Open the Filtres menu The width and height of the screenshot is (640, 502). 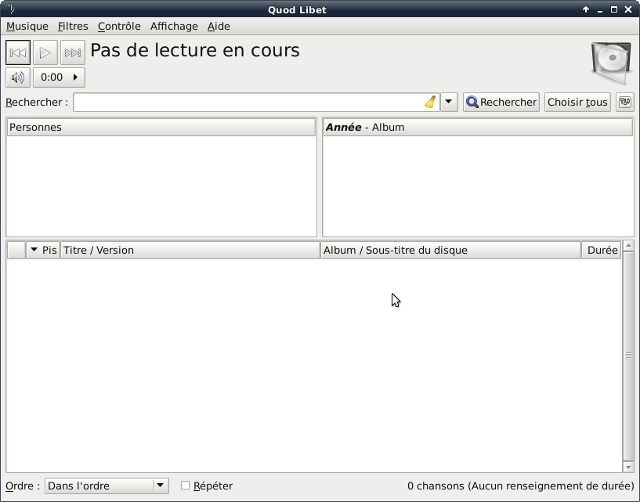(73, 26)
